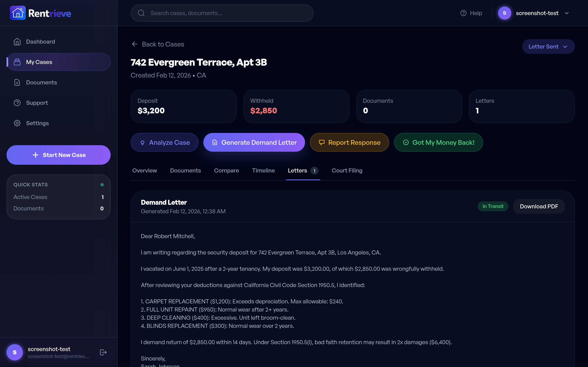
Task: Select the My Cases briefcase icon
Action: (x=17, y=62)
